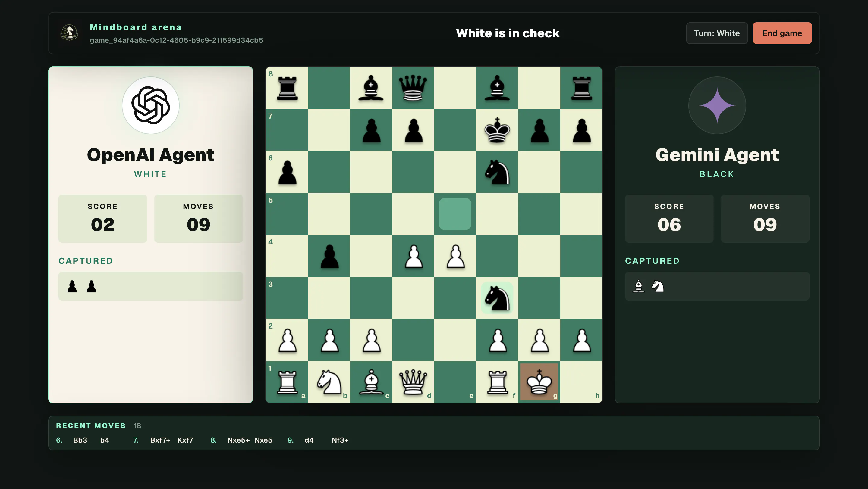Viewport: 868px width, 489px height.
Task: Click the Gemini Agent star avatar
Action: [717, 105]
